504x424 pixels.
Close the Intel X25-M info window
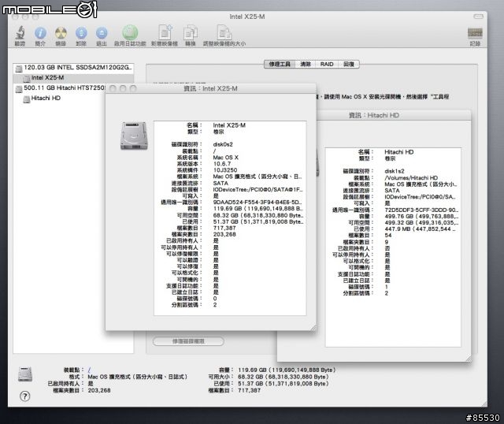click(x=113, y=88)
